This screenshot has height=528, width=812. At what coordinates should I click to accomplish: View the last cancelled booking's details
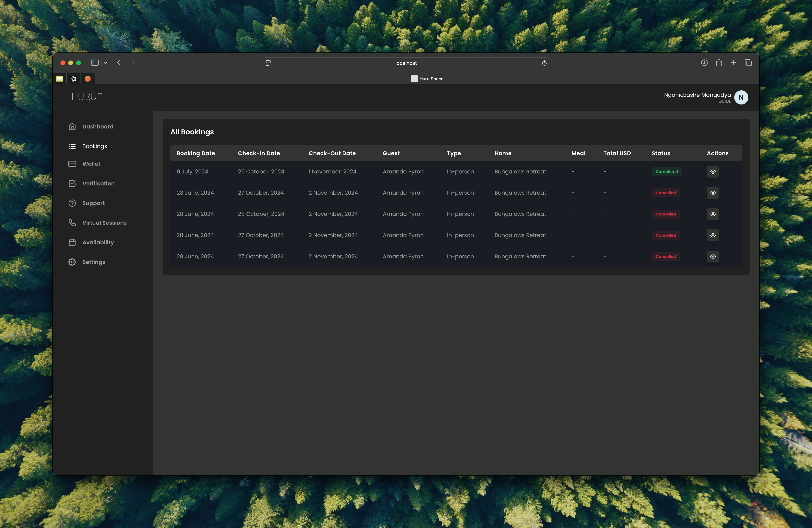tap(713, 256)
